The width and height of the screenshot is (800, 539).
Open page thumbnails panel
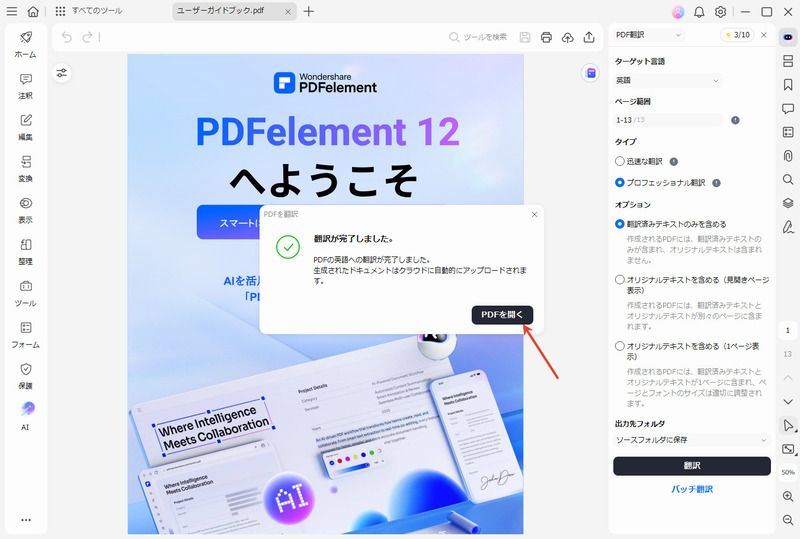788,61
